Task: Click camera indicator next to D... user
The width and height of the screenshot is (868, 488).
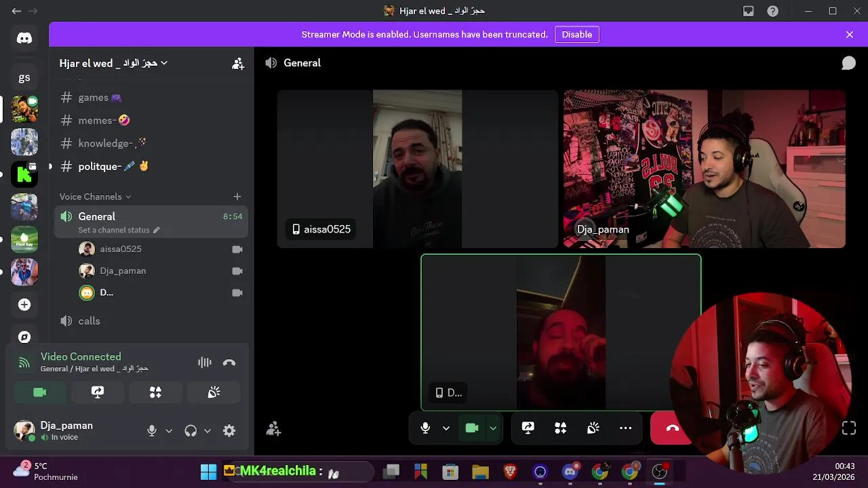Action: point(237,293)
